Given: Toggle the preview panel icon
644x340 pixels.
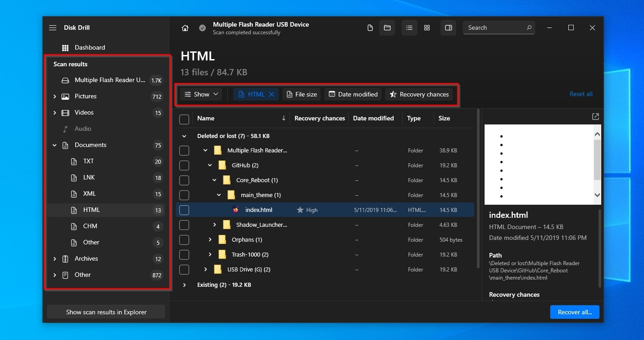Looking at the screenshot, I should [x=449, y=28].
